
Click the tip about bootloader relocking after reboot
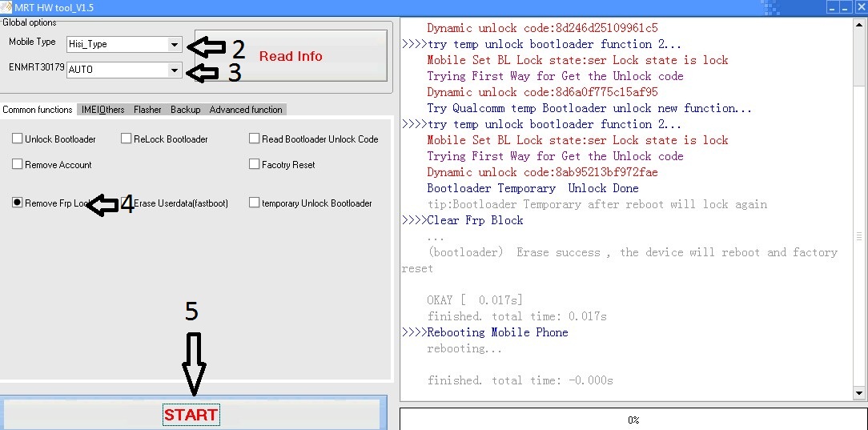(597, 204)
